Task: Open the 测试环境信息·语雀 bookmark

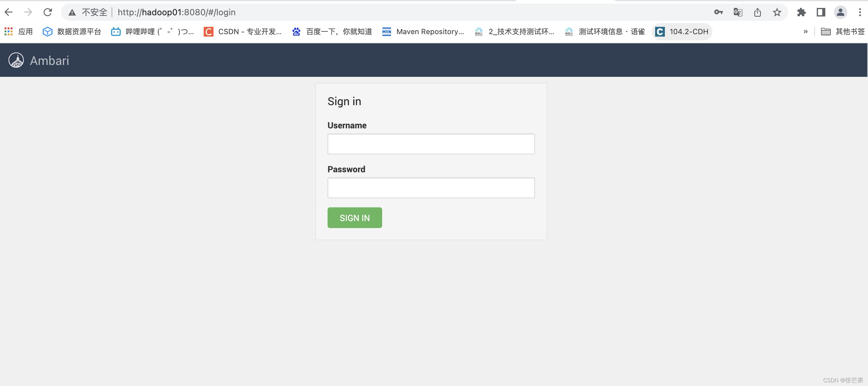Action: 605,32
